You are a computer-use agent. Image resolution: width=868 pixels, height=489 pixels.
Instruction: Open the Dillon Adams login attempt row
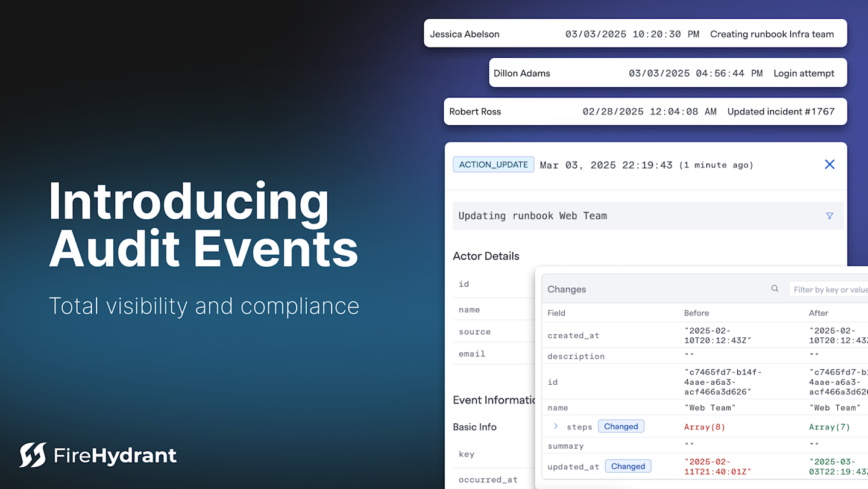click(668, 73)
